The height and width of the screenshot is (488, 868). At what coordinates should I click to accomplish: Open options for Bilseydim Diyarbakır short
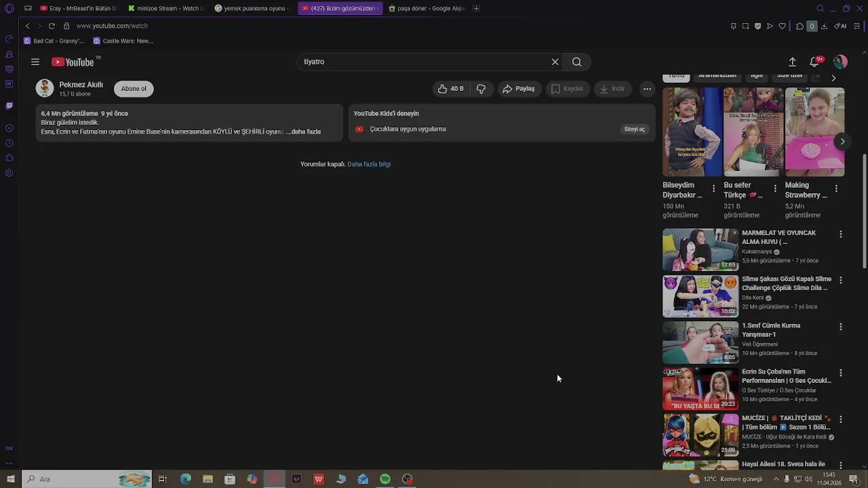713,188
